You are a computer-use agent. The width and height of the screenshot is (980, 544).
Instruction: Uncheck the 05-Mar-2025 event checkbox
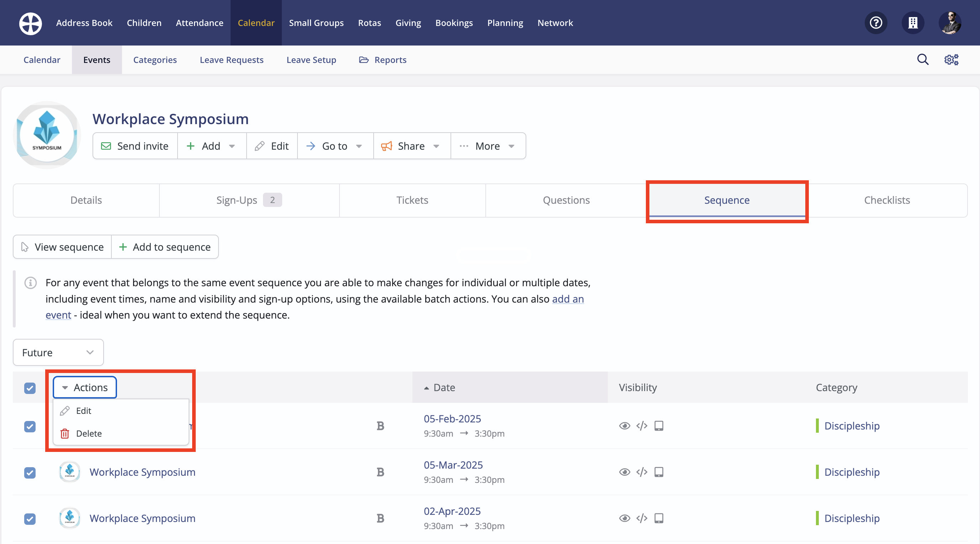point(30,473)
